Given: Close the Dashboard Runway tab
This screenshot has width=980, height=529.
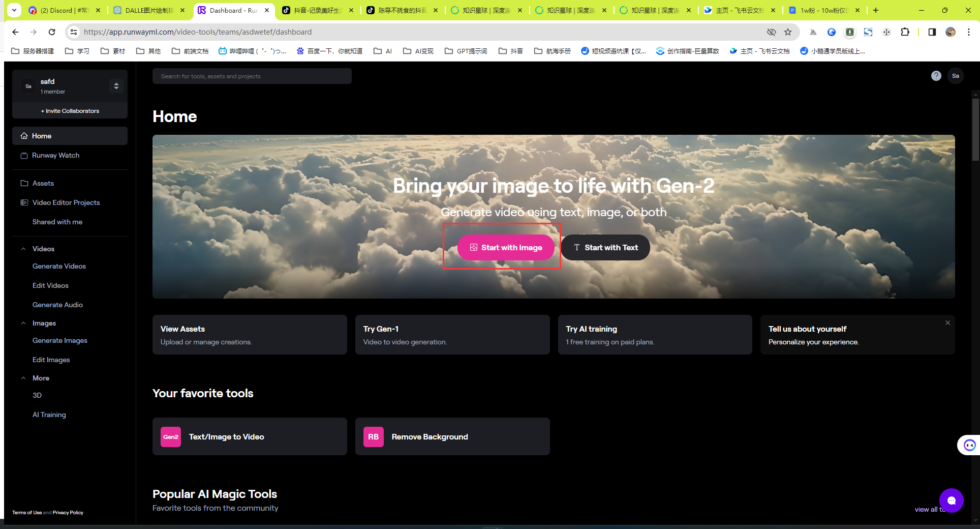Looking at the screenshot, I should 267,10.
